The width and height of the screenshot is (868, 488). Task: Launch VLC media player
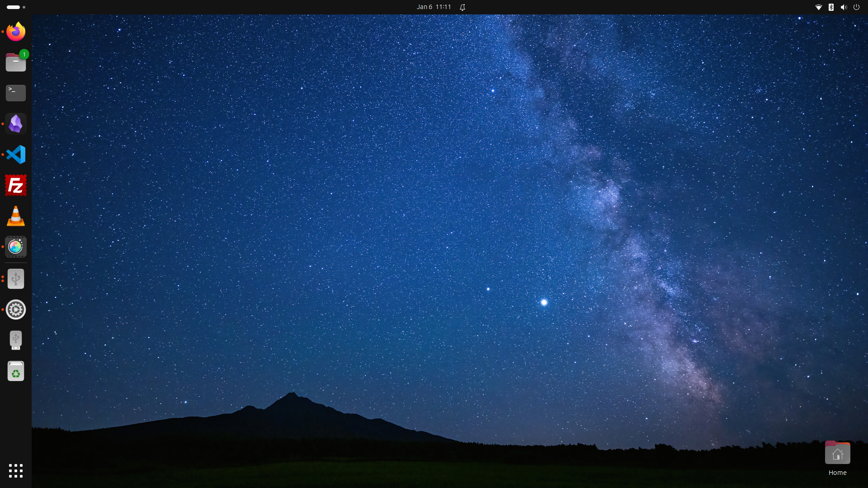point(16,216)
